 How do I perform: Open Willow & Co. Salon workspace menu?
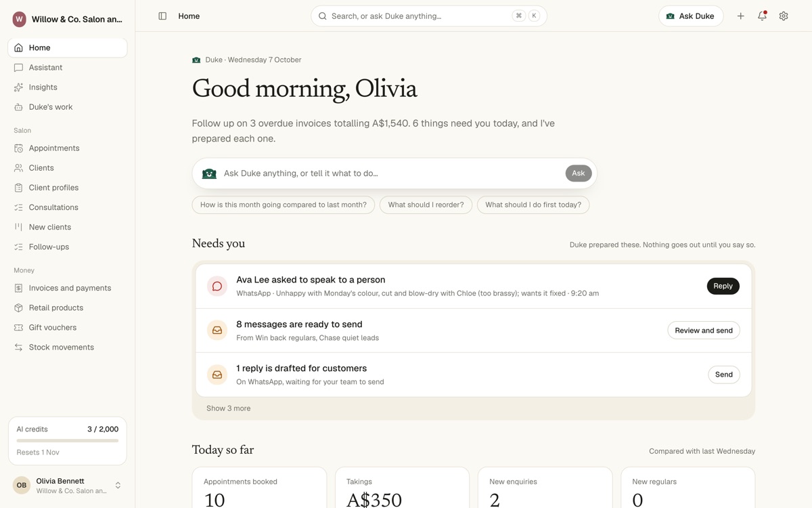point(68,19)
